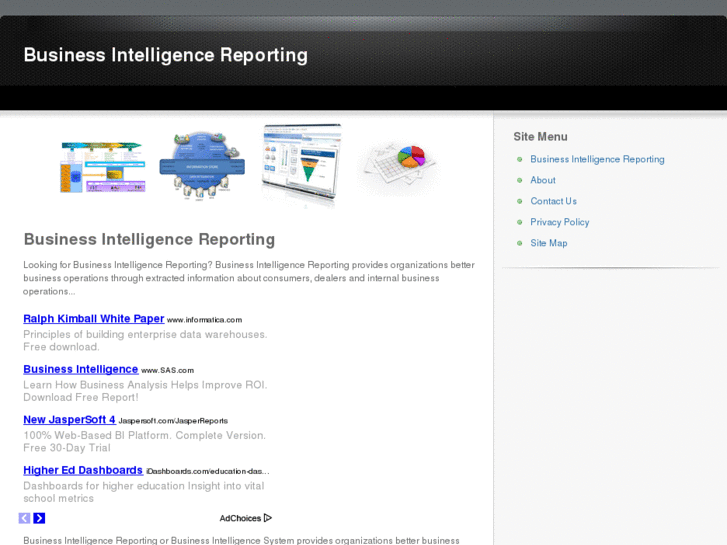
Task: Open the Ralph Kimball White Paper ad
Action: click(94, 319)
